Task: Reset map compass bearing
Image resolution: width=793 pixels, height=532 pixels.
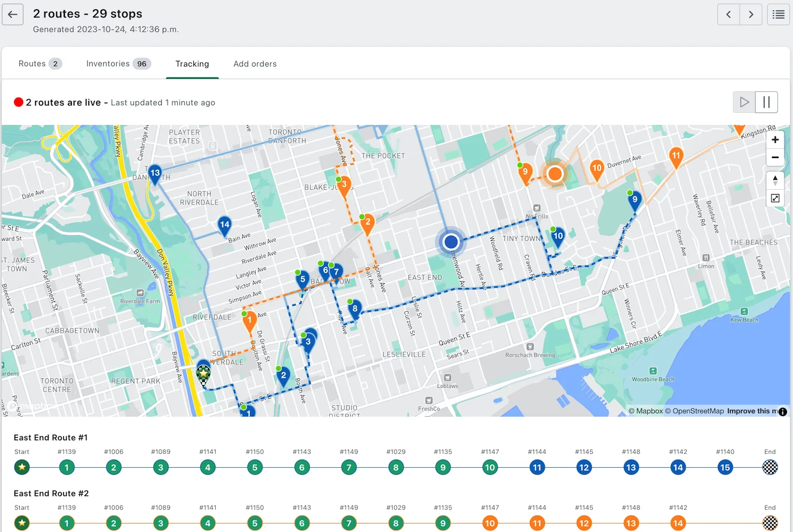Action: coord(775,180)
